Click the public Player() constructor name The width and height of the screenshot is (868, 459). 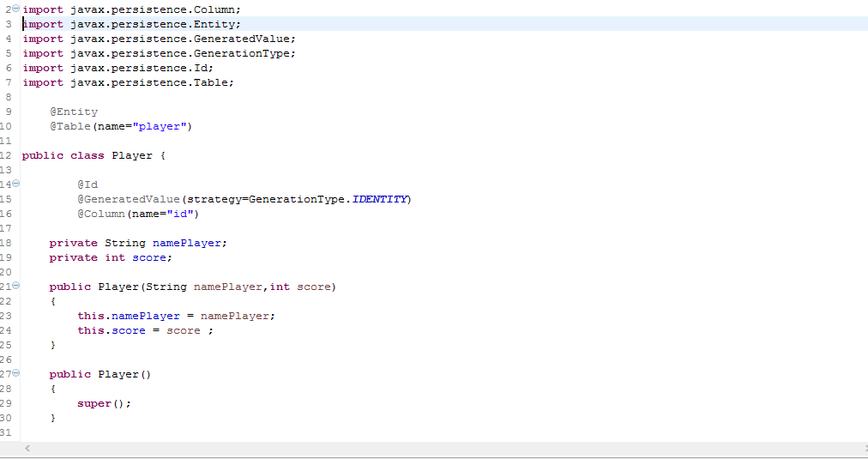pos(118,374)
